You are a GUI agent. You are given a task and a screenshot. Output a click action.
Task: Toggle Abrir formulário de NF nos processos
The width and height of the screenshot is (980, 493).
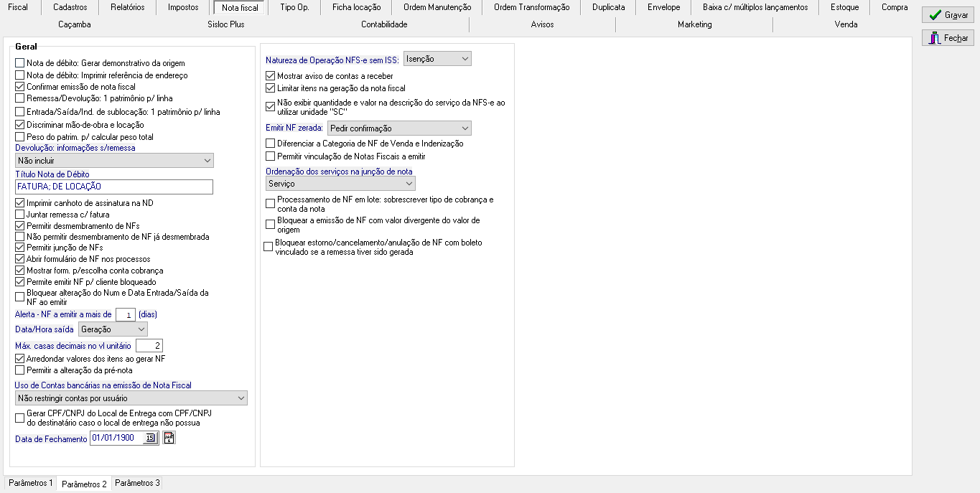pyautogui.click(x=20, y=259)
